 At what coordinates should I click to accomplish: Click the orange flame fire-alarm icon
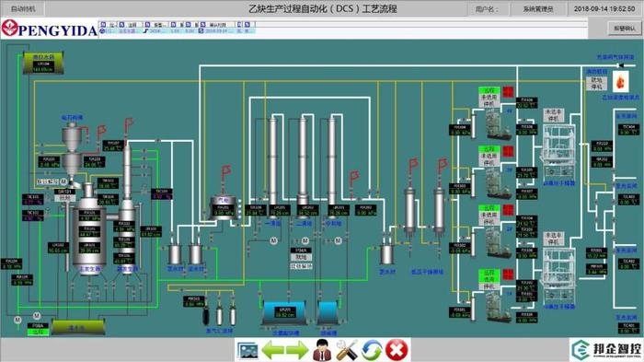[x=621, y=81]
